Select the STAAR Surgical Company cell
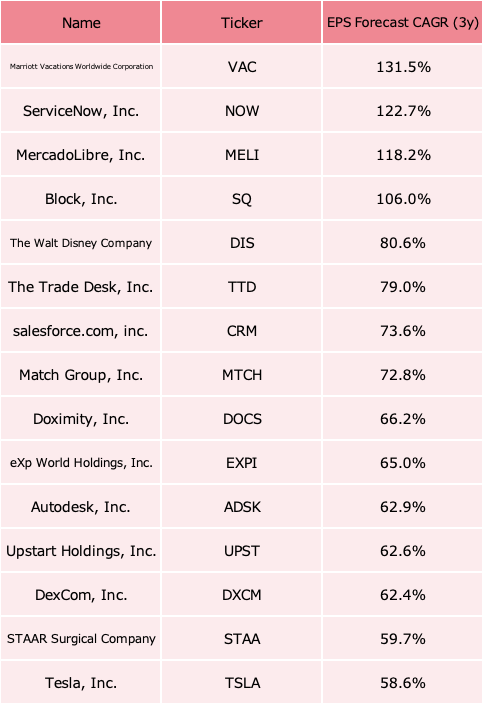The image size is (484, 705). pos(81,639)
